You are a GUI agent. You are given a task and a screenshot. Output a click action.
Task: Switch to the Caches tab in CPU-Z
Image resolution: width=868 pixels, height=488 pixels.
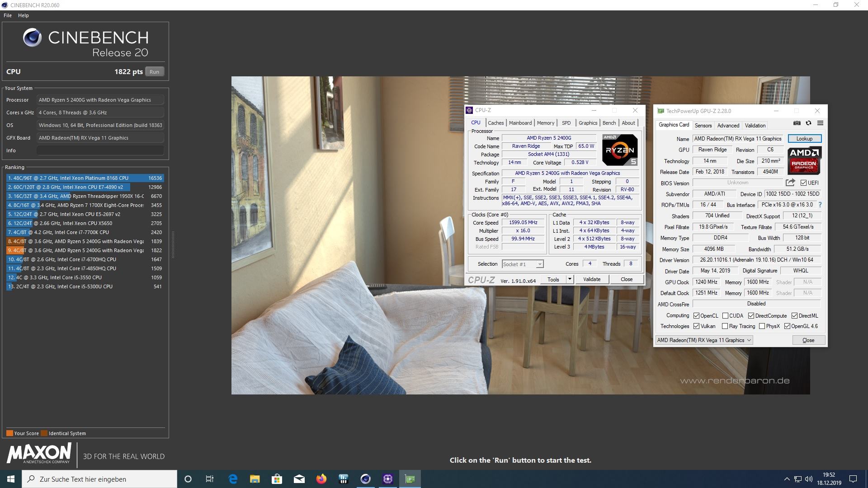click(495, 123)
